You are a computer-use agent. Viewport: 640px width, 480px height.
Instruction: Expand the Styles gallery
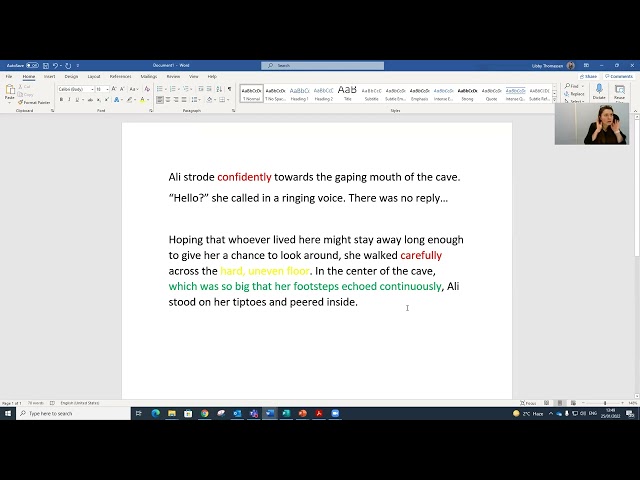tap(554, 100)
